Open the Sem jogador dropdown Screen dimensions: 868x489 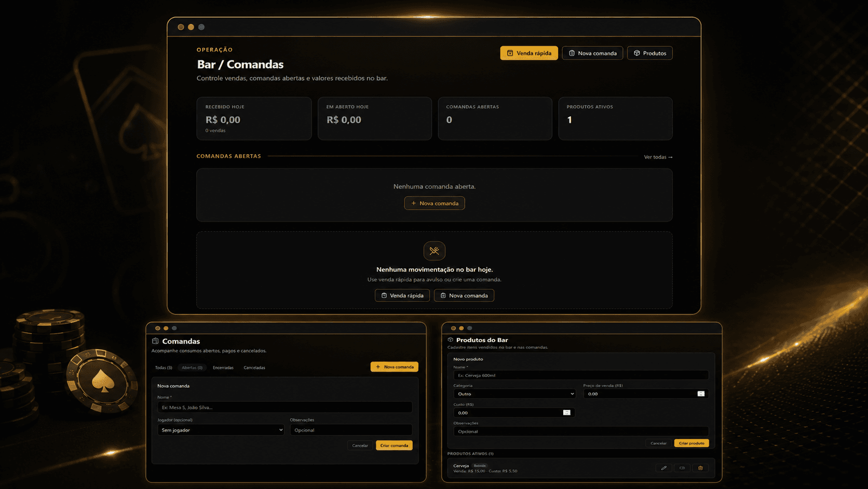click(x=221, y=430)
